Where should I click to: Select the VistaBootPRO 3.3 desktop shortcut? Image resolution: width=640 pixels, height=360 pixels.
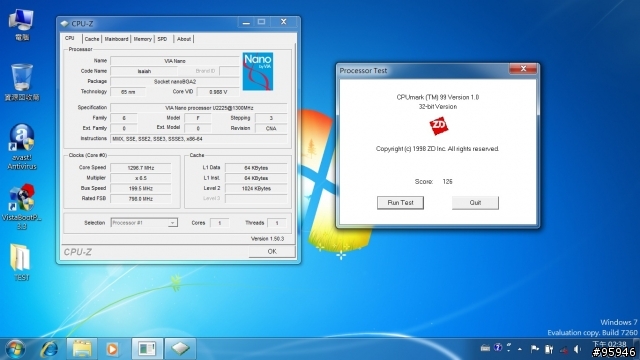(22, 207)
